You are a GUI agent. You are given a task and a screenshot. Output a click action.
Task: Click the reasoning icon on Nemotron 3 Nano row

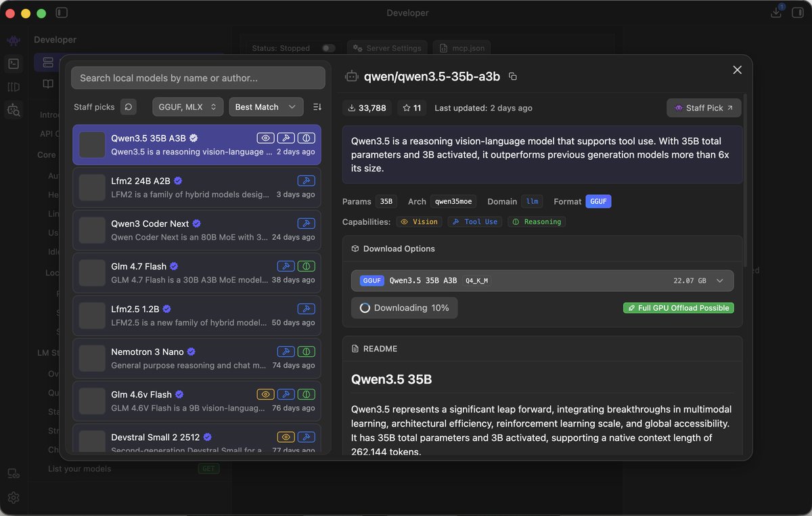tap(307, 351)
